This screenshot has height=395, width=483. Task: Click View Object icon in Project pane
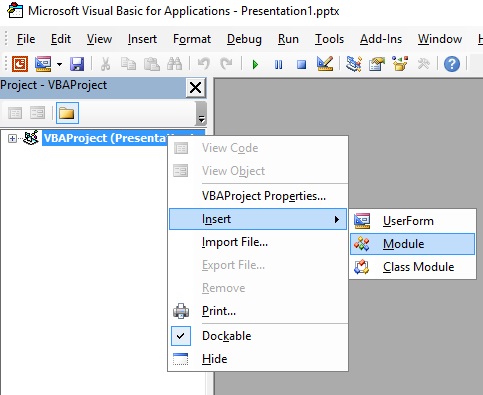(x=37, y=113)
